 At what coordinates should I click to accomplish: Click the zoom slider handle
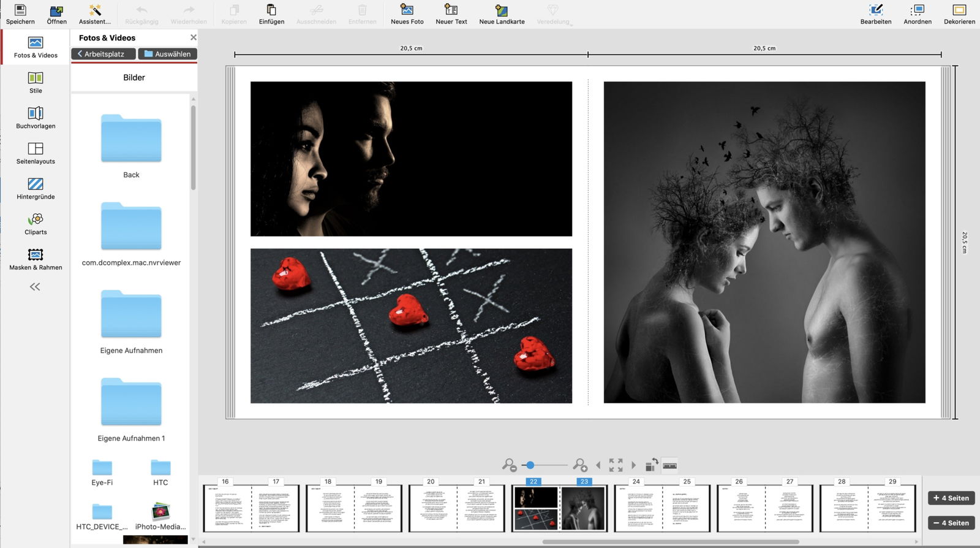[530, 465]
